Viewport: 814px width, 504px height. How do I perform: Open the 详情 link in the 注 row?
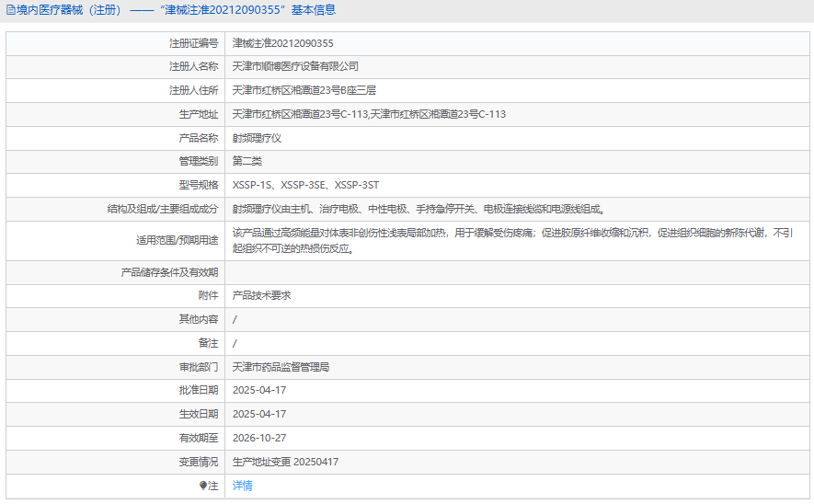243,486
